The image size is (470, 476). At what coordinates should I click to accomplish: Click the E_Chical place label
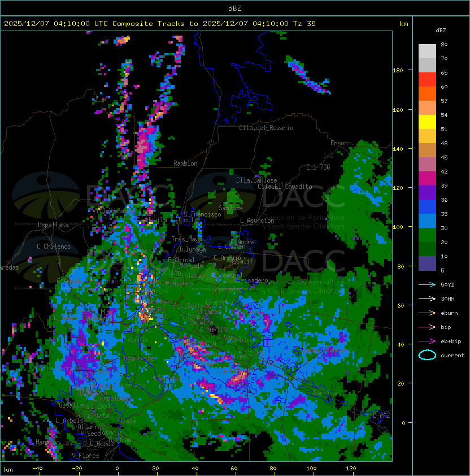pos(181,260)
